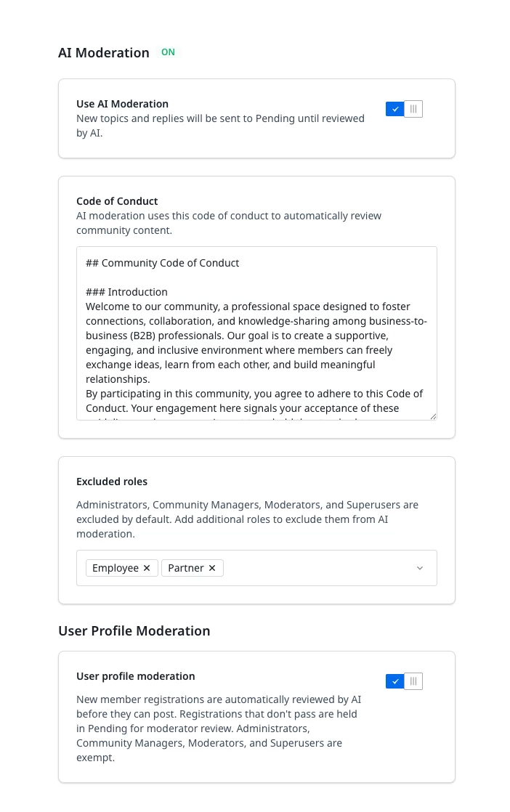
Task: Click the Partner tag label
Action: tap(186, 568)
